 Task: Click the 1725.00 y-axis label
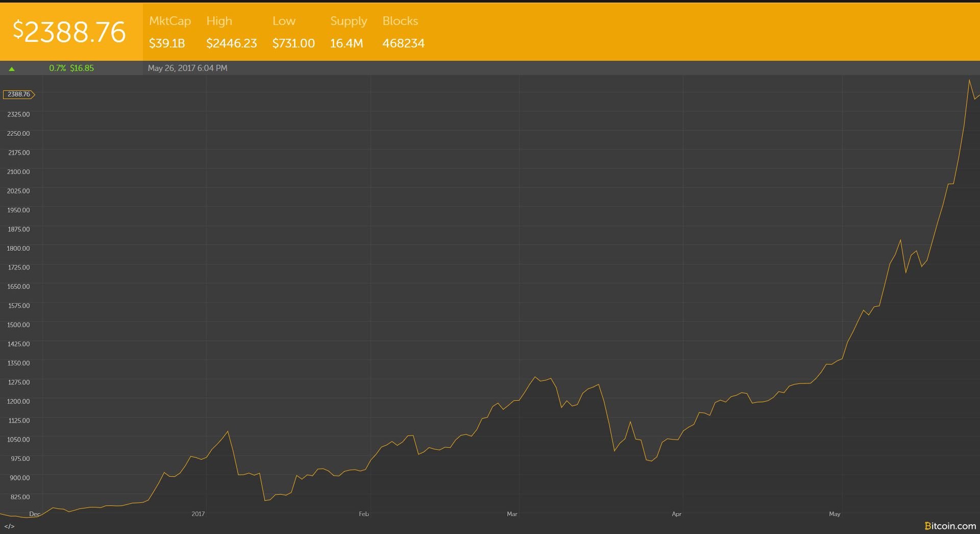(x=19, y=268)
